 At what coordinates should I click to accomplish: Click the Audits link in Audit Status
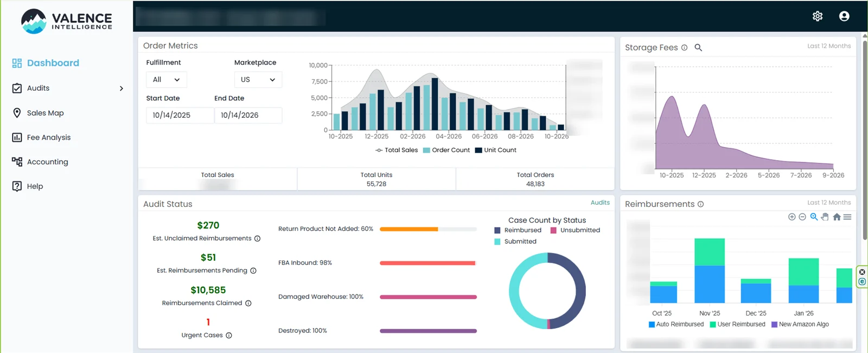[x=600, y=203]
